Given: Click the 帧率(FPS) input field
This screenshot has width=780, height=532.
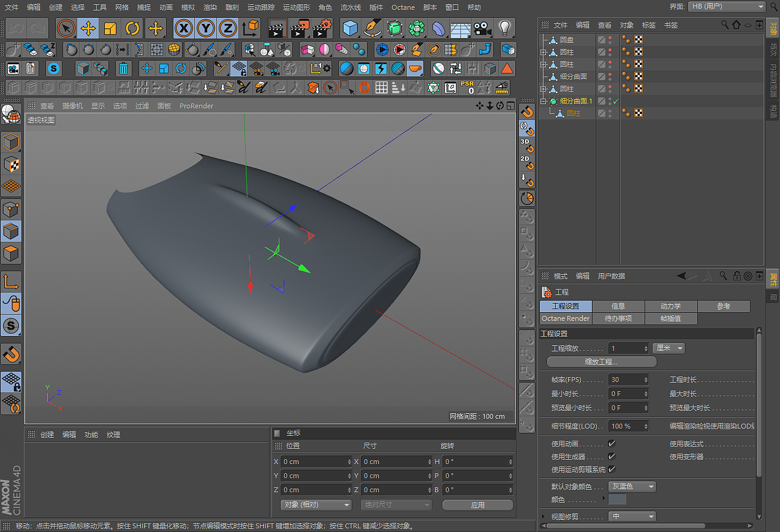Looking at the screenshot, I should (628, 380).
